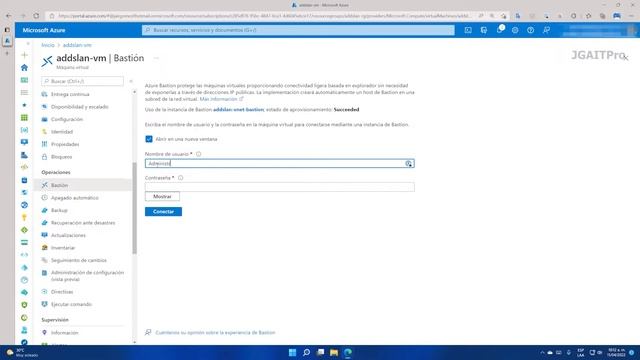
Task: Toggle Abrir en una nueva ventana checkbox
Action: pyautogui.click(x=149, y=139)
